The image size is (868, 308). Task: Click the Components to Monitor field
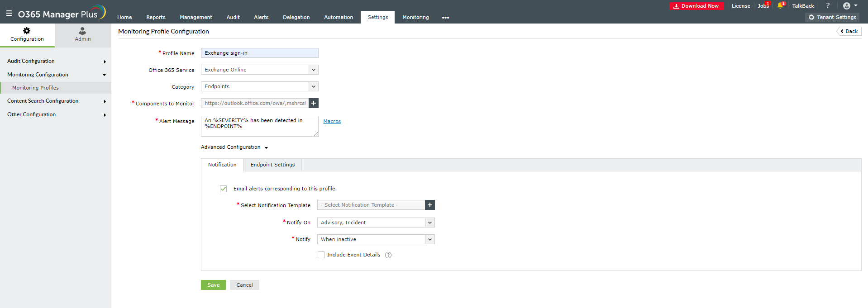pyautogui.click(x=255, y=103)
